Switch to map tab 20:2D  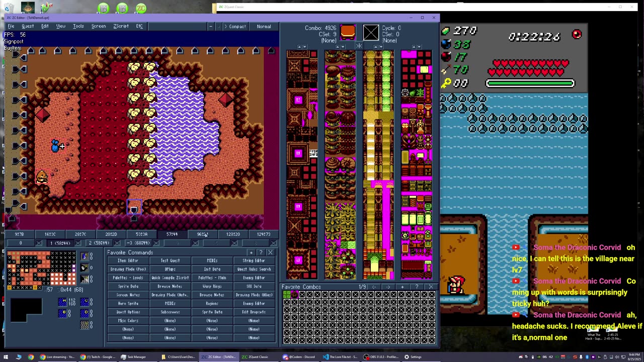111,234
